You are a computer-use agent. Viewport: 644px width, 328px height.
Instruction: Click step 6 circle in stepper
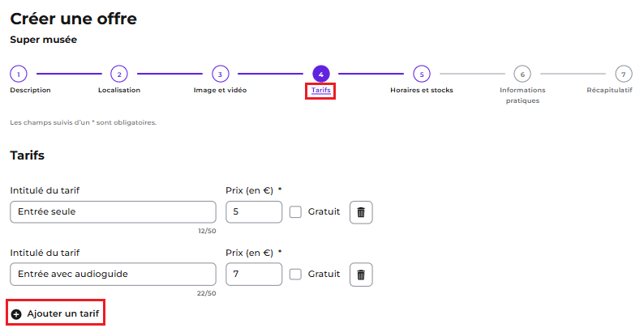click(522, 75)
